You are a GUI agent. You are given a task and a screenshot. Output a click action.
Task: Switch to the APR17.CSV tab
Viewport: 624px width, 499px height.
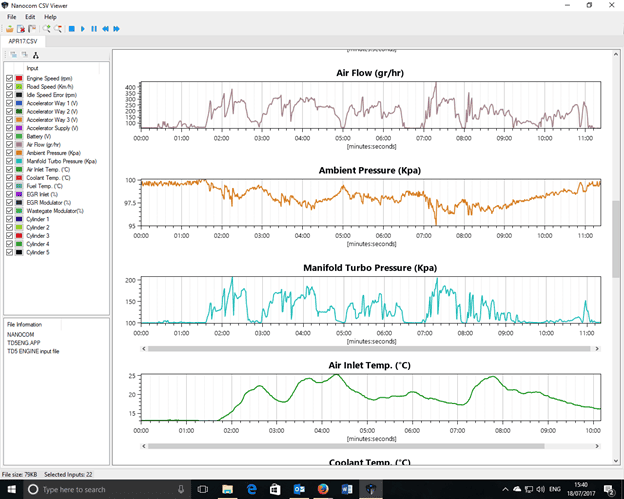click(x=23, y=41)
